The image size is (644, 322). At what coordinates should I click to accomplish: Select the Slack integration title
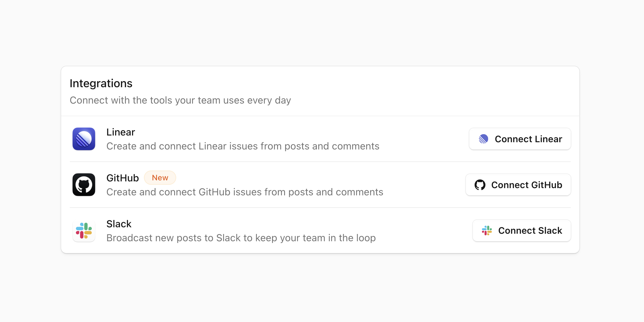click(119, 224)
